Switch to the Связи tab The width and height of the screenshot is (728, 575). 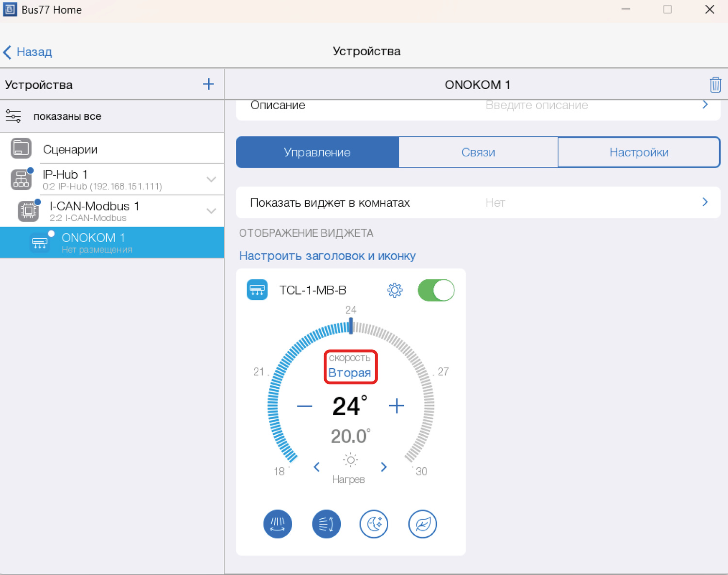(x=478, y=152)
